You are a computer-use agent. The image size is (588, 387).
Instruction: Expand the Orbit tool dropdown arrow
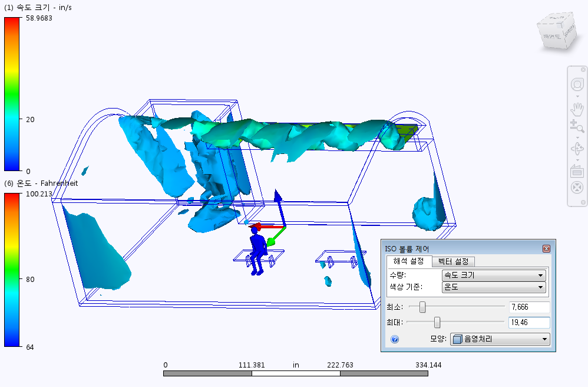coord(577,160)
